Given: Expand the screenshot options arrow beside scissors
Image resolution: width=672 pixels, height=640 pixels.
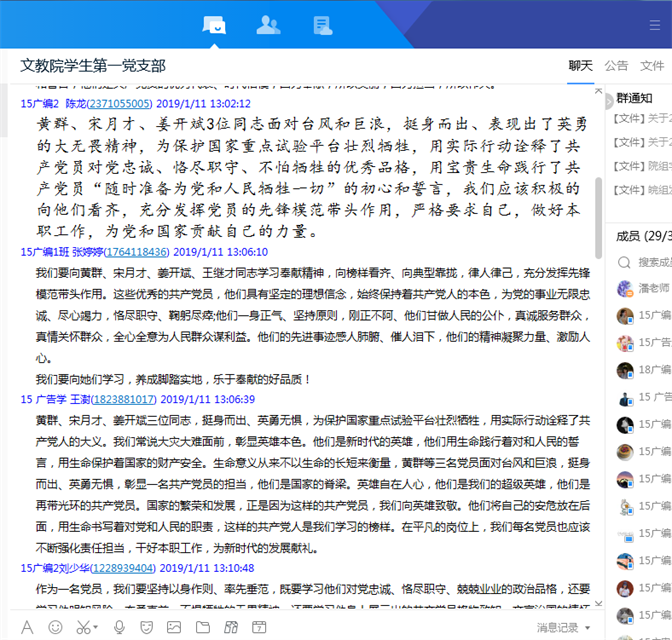Looking at the screenshot, I should click(96, 628).
